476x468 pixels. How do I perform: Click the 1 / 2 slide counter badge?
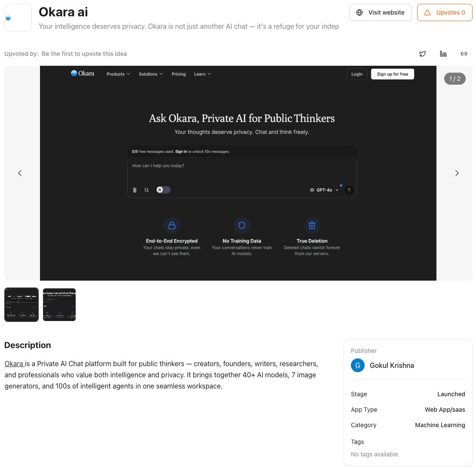click(x=455, y=79)
